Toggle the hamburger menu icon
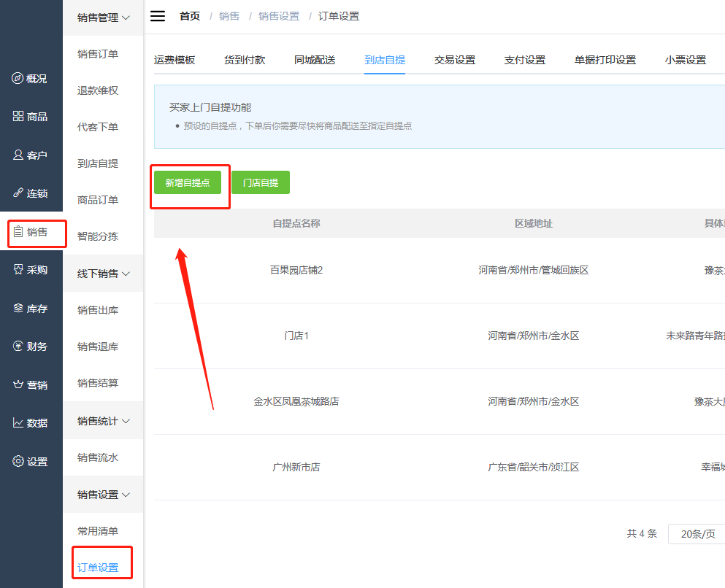The width and height of the screenshot is (725, 588). (x=158, y=16)
